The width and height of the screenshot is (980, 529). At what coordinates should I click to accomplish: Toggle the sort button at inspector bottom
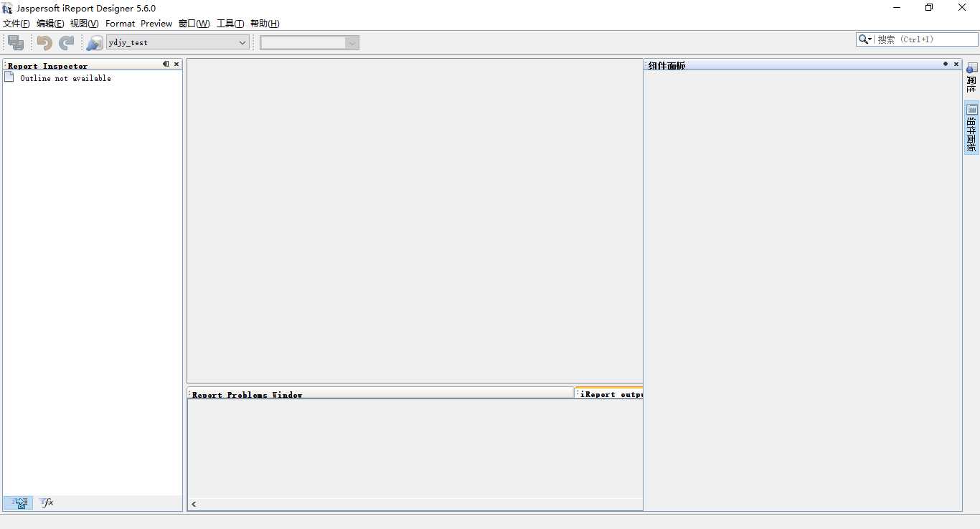tap(18, 503)
